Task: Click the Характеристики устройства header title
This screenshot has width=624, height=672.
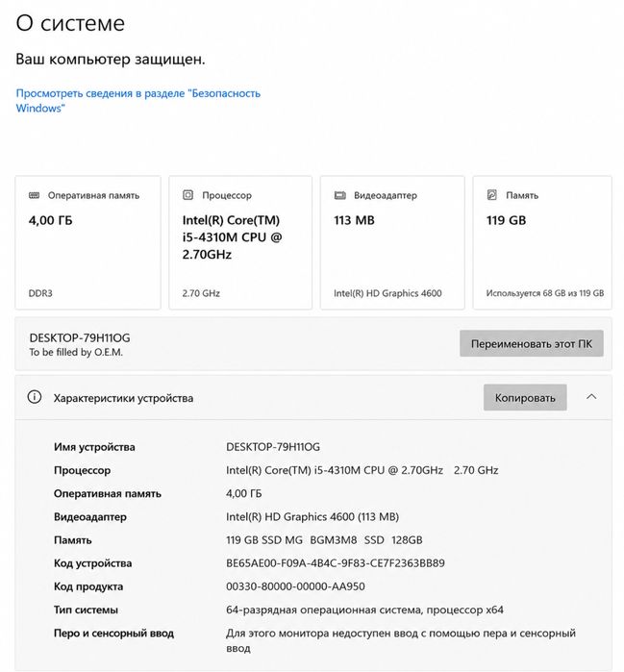Action: [x=123, y=398]
